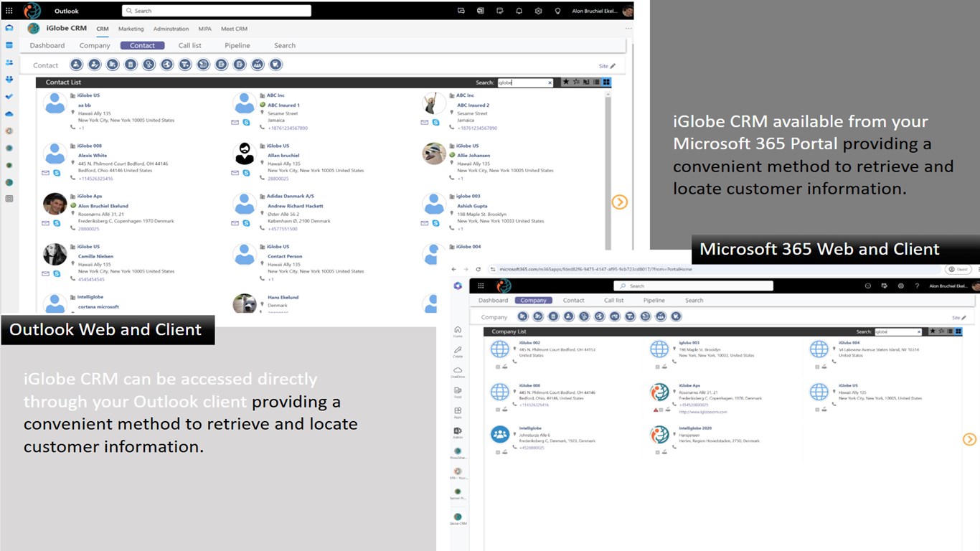Click the filled star favorites icon in Contact List
Image resolution: width=980 pixels, height=551 pixels.
(565, 83)
